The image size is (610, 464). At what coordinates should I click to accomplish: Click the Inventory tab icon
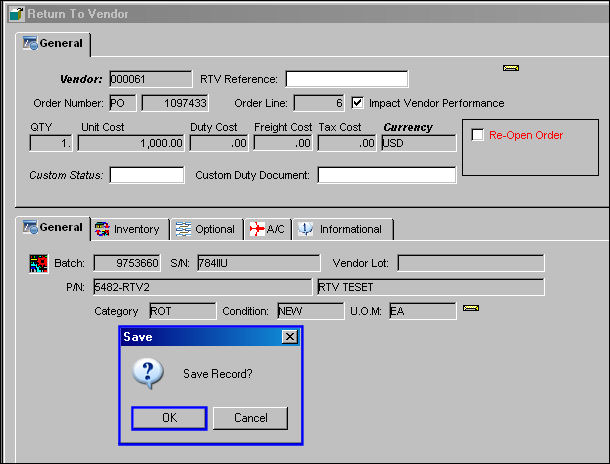[x=102, y=229]
